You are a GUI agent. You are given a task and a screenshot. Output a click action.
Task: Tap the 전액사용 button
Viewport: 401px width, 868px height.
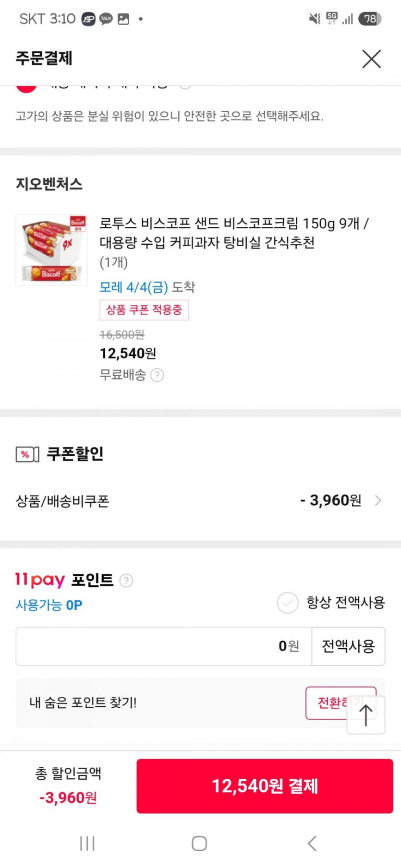point(348,646)
